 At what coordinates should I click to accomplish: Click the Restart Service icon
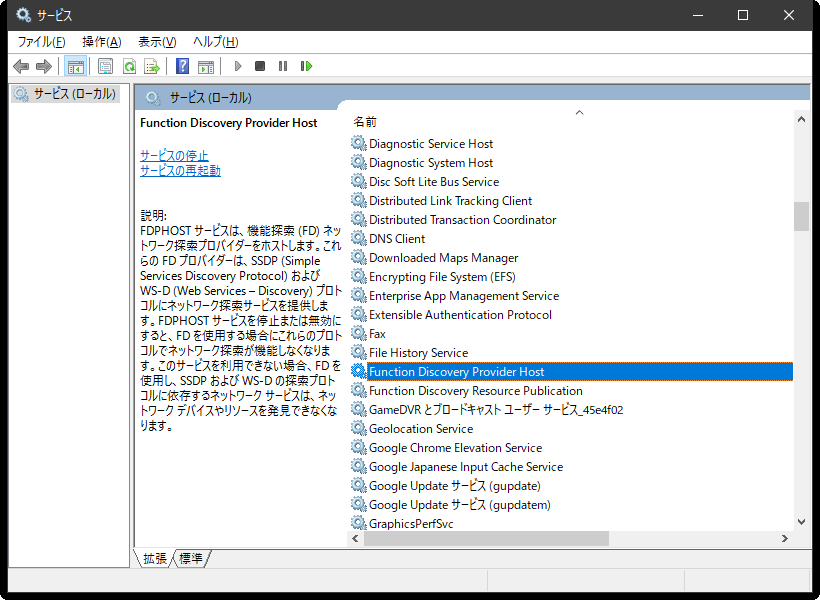(x=306, y=66)
